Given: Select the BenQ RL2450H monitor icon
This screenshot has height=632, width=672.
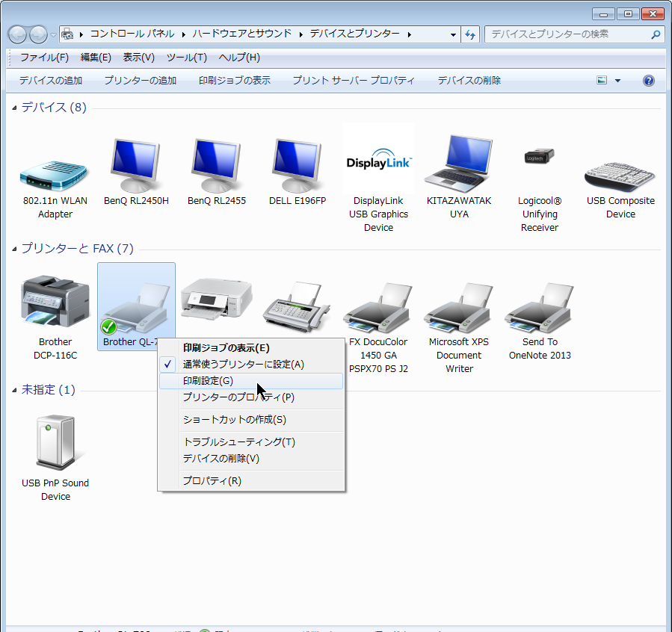Looking at the screenshot, I should [135, 165].
